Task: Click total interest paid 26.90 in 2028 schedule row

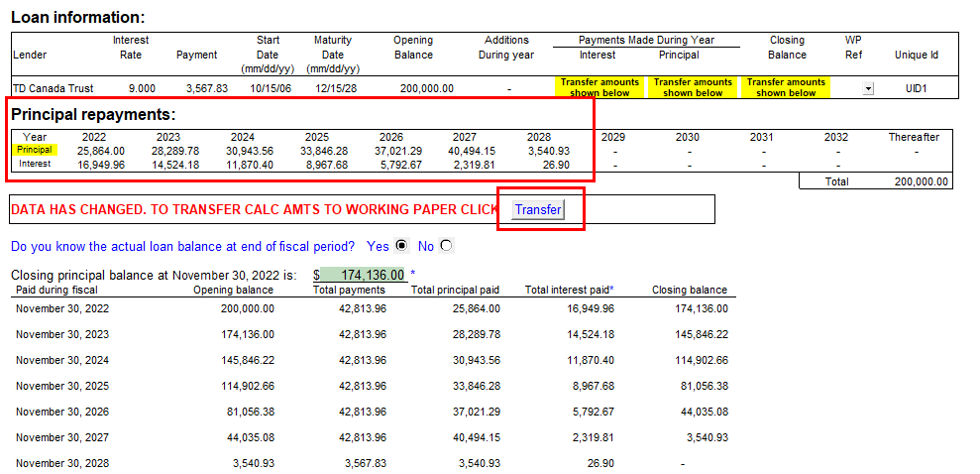Action: point(601,463)
